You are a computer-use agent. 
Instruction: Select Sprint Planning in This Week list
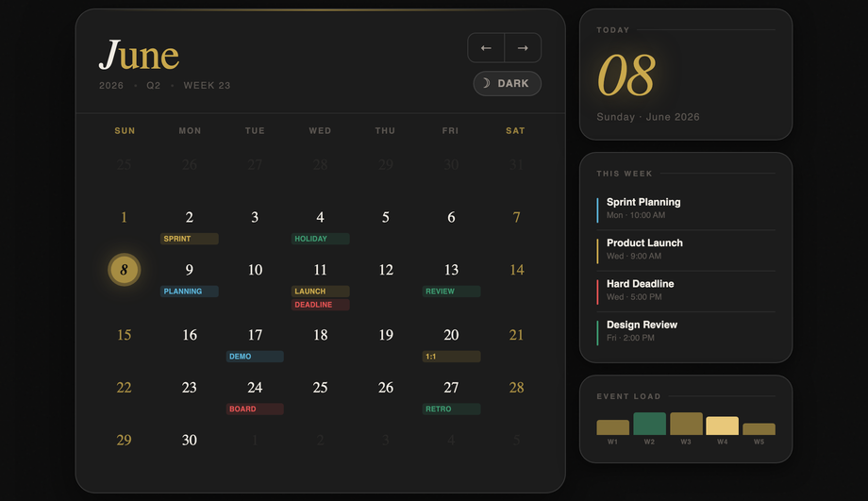click(x=686, y=209)
